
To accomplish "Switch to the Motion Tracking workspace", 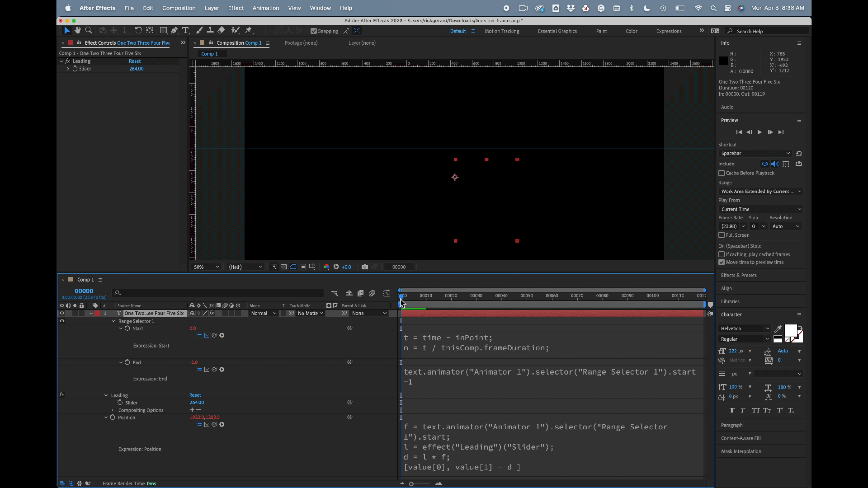I will (502, 31).
